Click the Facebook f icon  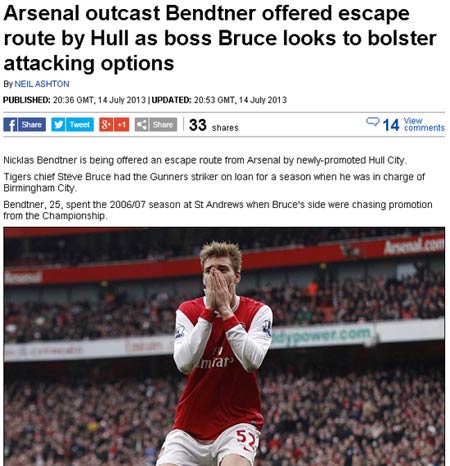point(10,125)
